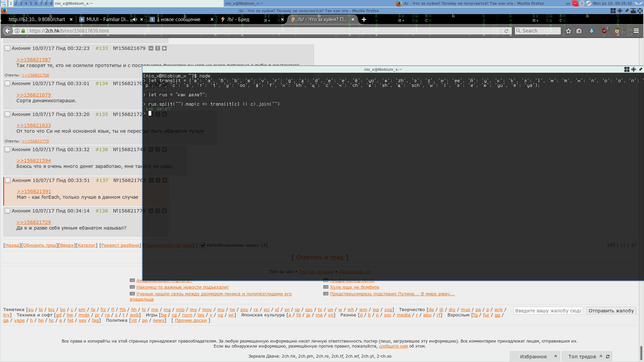This screenshot has height=362, width=644.
Task: Expand the Greasemonkey dropdown arrow
Action: 624,31
